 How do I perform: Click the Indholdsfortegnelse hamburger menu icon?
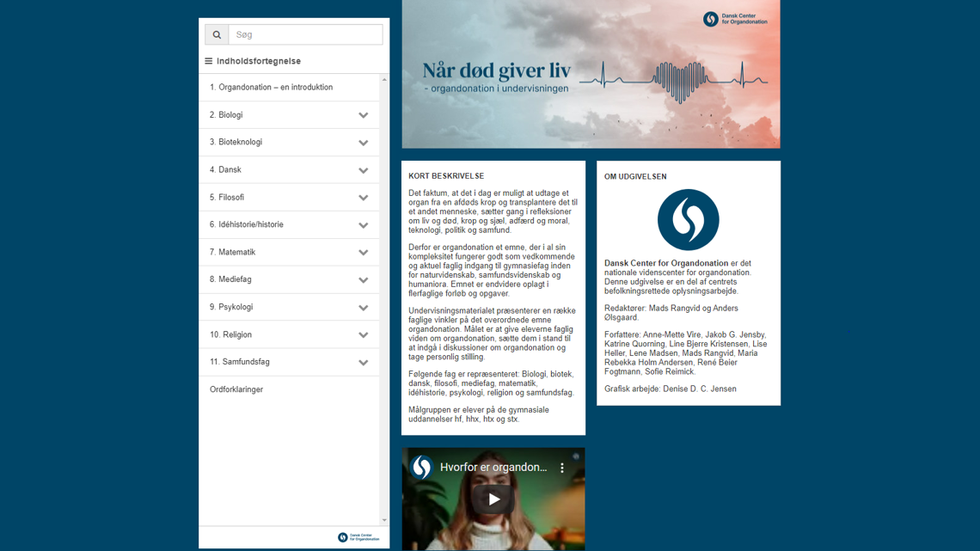click(x=208, y=61)
